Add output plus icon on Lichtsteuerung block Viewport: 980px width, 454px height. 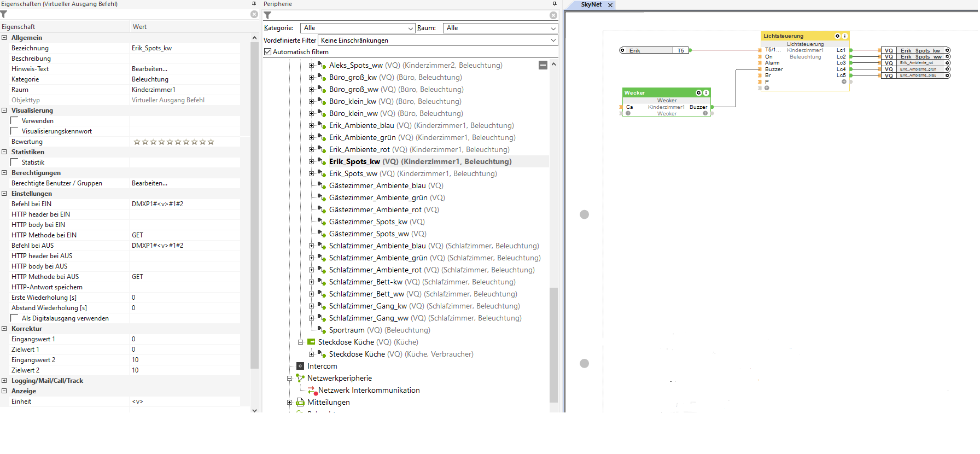tap(844, 82)
